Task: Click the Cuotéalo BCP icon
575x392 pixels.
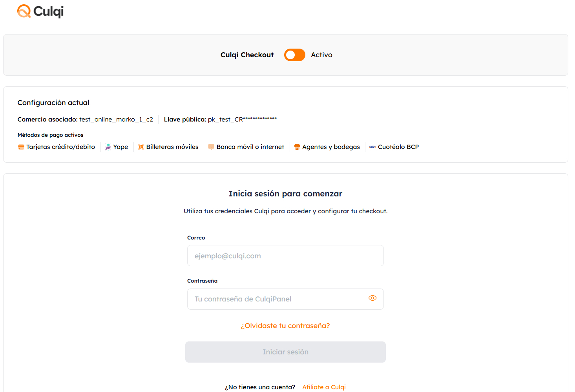Action: tap(372, 147)
